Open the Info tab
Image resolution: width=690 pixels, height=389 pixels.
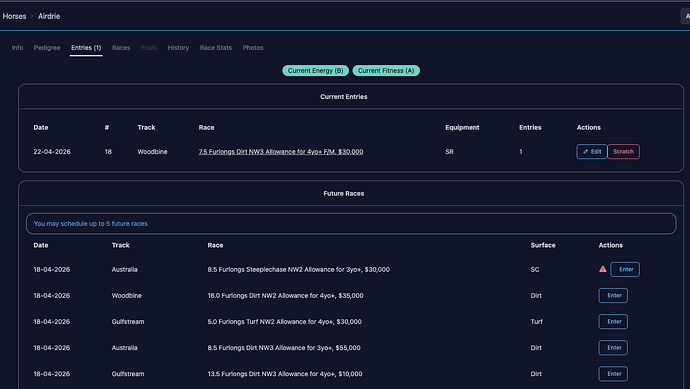coord(17,48)
